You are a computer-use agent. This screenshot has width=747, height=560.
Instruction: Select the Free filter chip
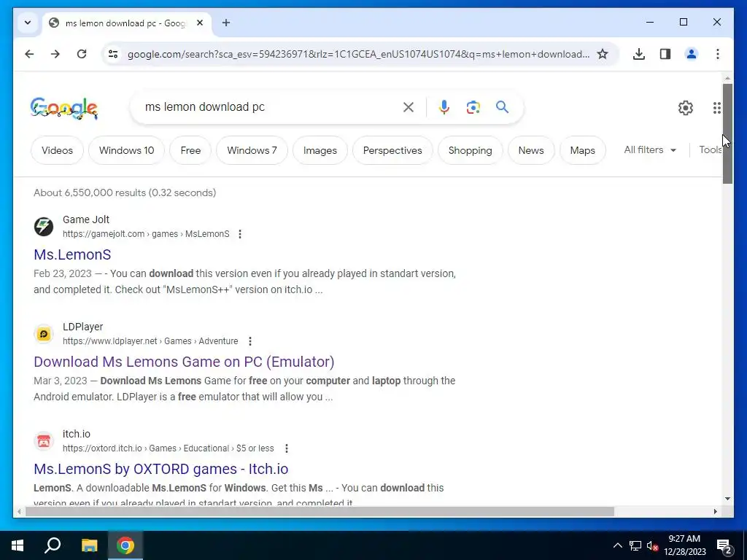(x=190, y=150)
